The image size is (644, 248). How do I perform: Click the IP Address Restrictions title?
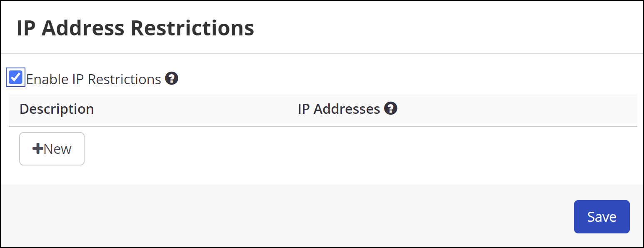pos(135,28)
